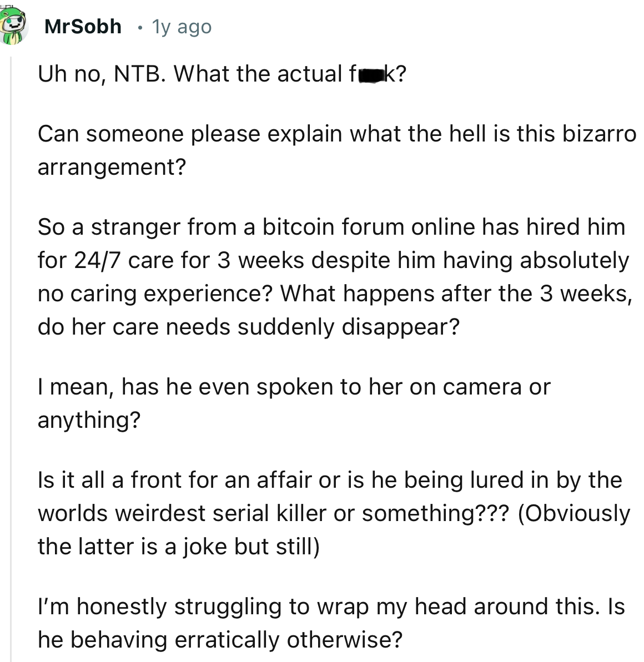Click the "1y ago" comment timestamp
The height and width of the screenshot is (662, 644).
tap(182, 26)
